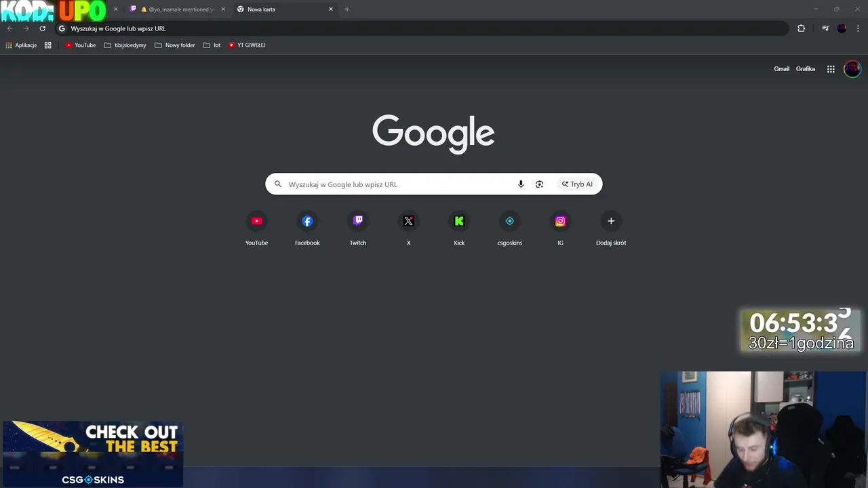This screenshot has height=488, width=868.
Task: Open the Kick shortcut tile
Action: point(459,228)
